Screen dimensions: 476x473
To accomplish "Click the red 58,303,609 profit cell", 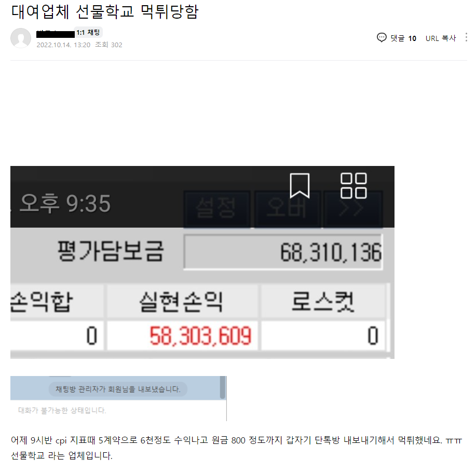I will pyautogui.click(x=182, y=336).
